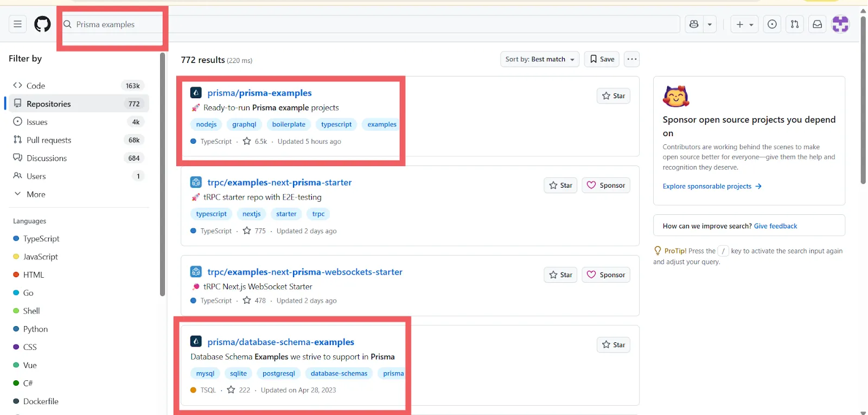This screenshot has width=868, height=415.
Task: Filter results by Issues
Action: click(x=79, y=122)
